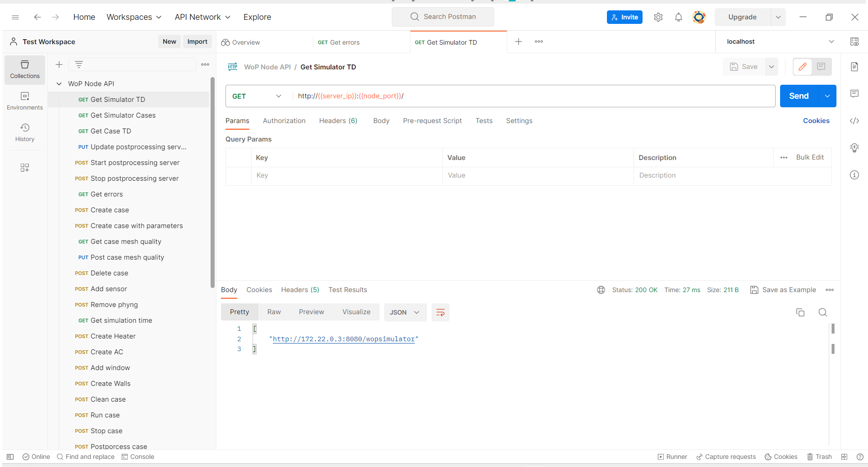868x467 pixels.
Task: Open the hamburger menu icon
Action: (x=15, y=17)
